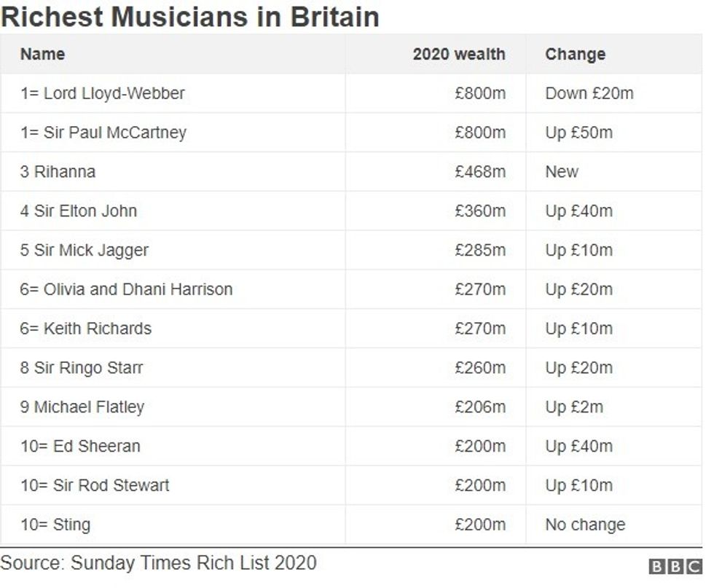
Task: Click the Keith Richards name cell
Action: [x=86, y=329]
